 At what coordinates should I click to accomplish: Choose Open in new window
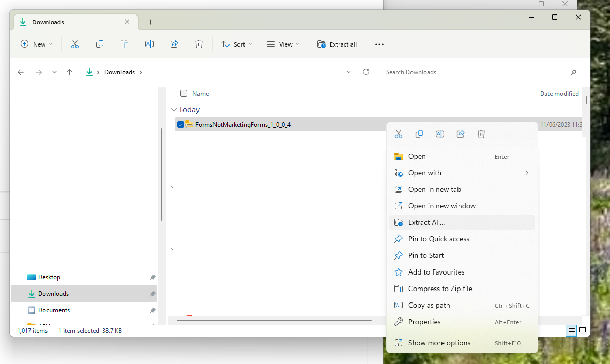coord(462,206)
